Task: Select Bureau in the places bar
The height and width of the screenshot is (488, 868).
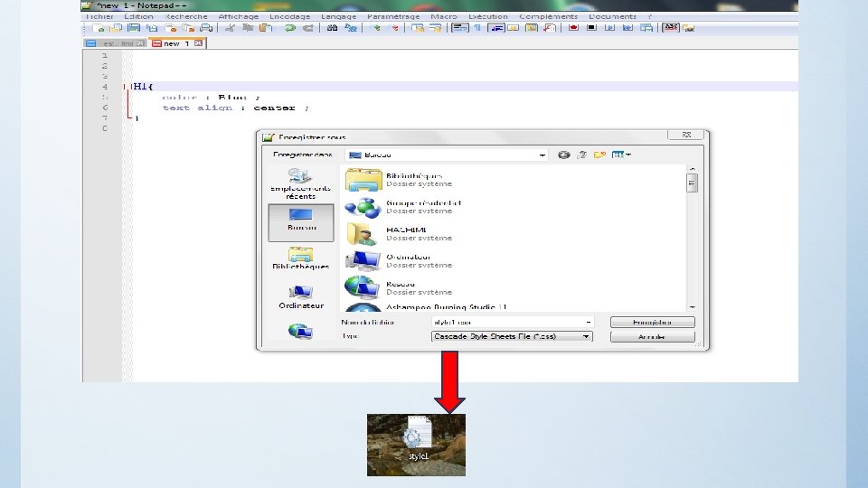Action: pos(301,222)
